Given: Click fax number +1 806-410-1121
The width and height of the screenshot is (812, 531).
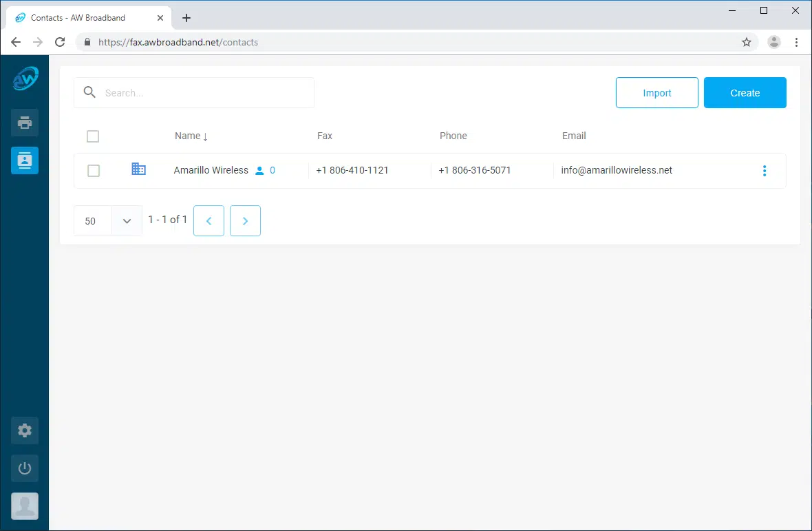Looking at the screenshot, I should (352, 170).
